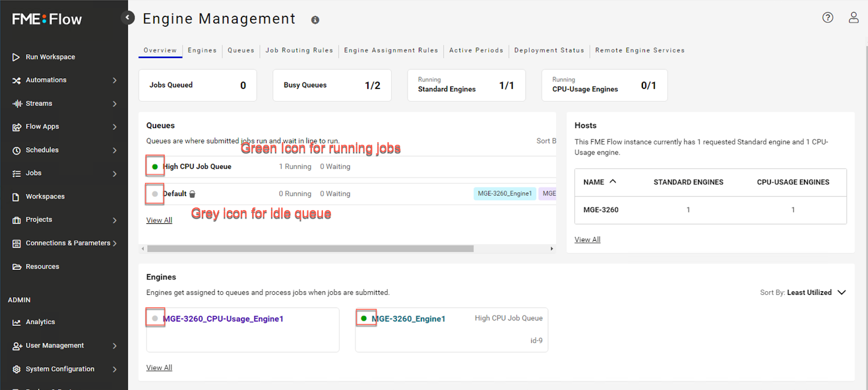This screenshot has width=868, height=390.
Task: Open the Sort By Least Utilized dropdown
Action: 803,292
